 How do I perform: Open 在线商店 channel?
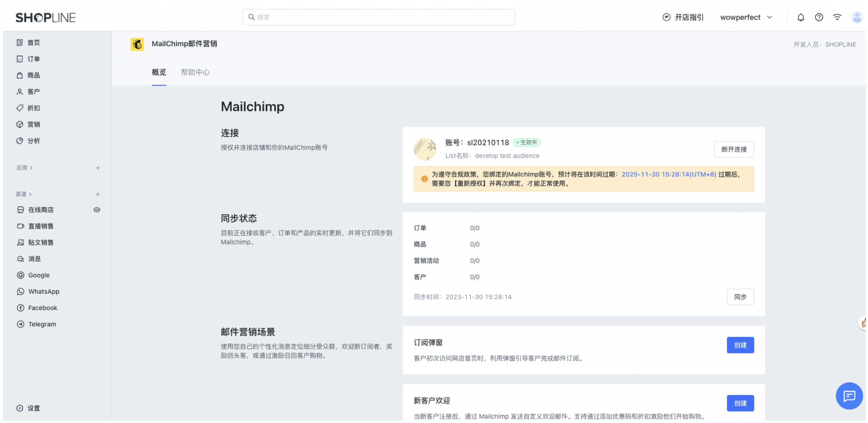pos(36,210)
